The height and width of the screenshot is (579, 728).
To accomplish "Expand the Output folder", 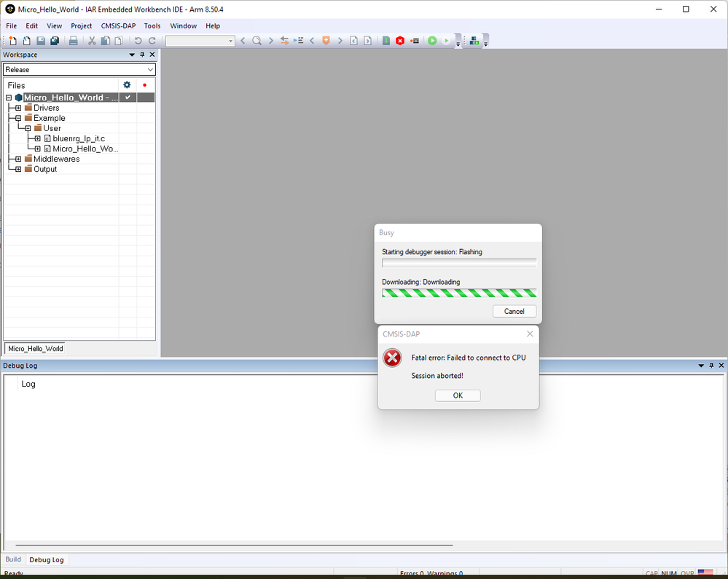I will tap(18, 169).
